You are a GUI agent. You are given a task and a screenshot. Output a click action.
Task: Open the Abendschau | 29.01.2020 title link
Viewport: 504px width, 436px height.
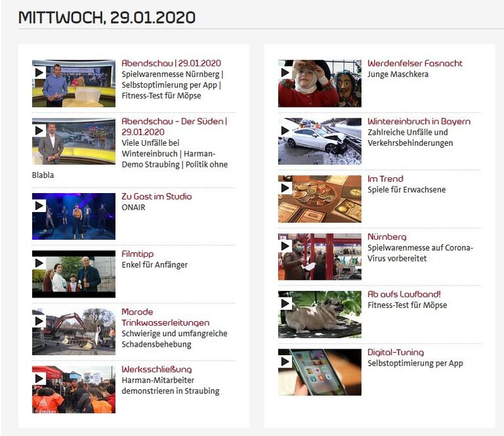(x=171, y=63)
